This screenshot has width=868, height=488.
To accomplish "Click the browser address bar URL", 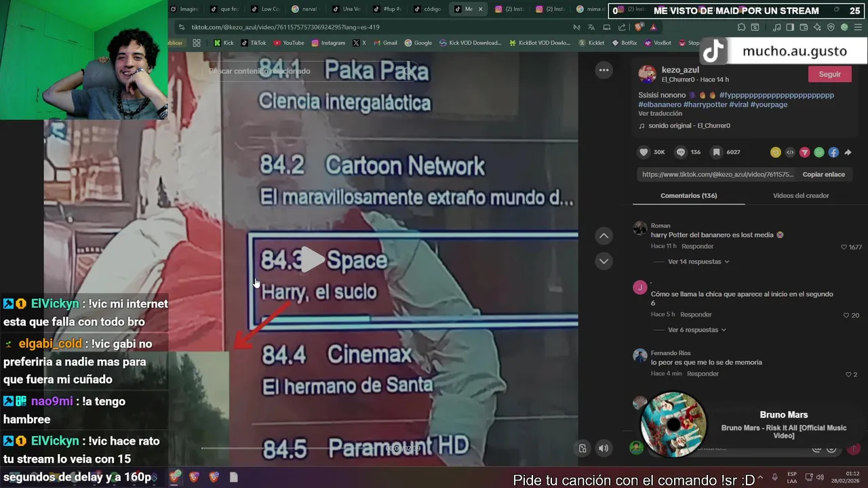I will pyautogui.click(x=285, y=27).
